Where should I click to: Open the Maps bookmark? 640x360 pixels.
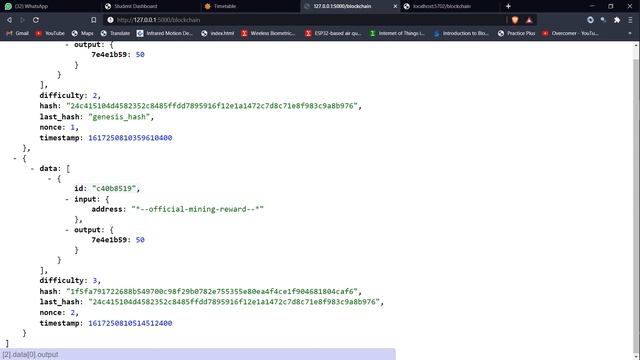click(82, 33)
